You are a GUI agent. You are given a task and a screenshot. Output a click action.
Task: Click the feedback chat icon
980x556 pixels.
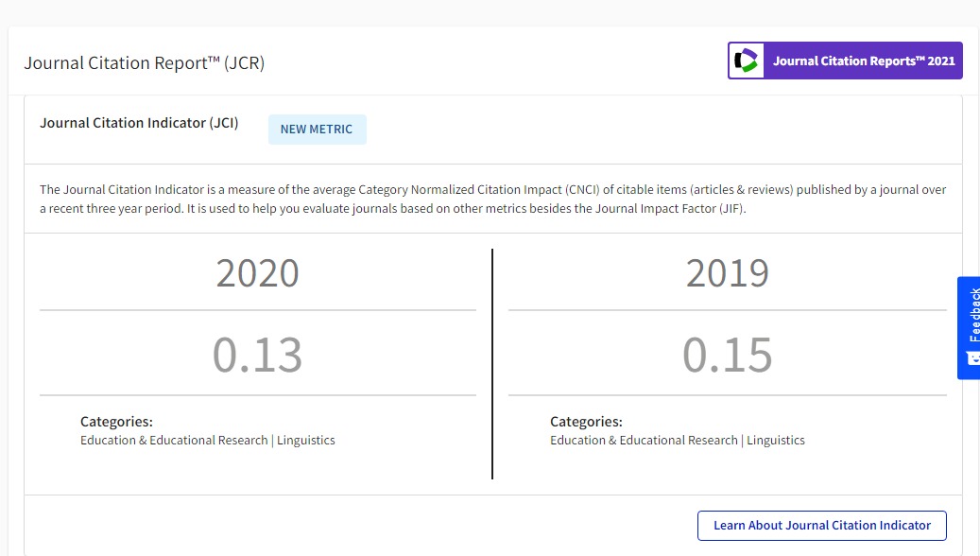(x=973, y=358)
